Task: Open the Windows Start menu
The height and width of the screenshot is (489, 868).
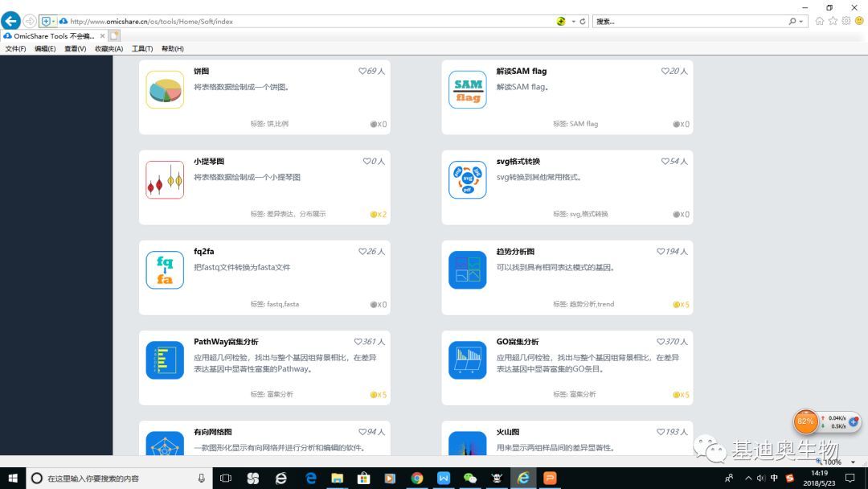Action: [x=13, y=478]
